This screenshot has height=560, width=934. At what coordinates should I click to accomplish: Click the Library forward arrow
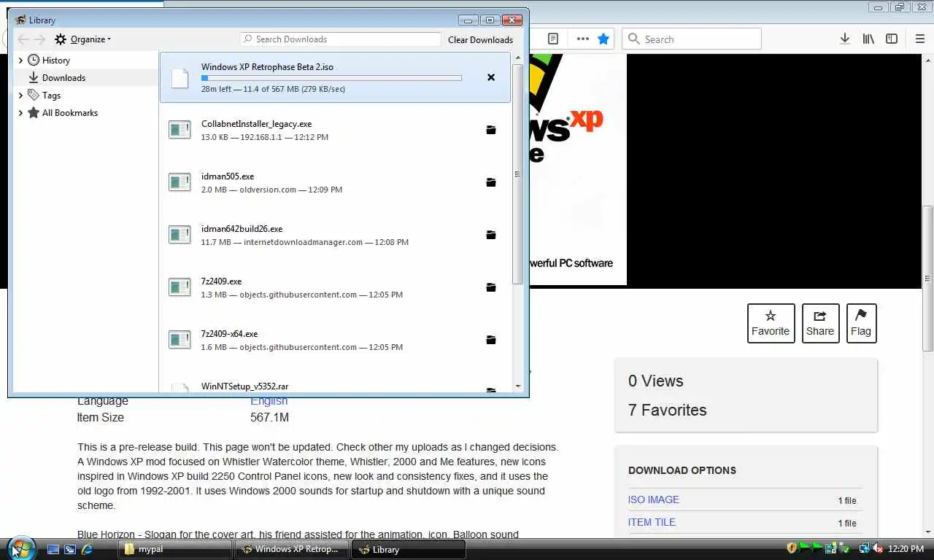click(x=39, y=39)
